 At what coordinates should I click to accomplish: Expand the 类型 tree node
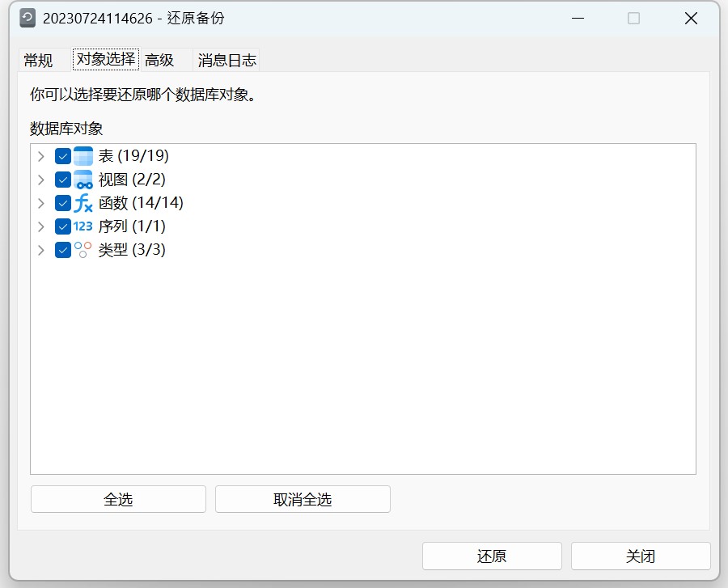[41, 250]
